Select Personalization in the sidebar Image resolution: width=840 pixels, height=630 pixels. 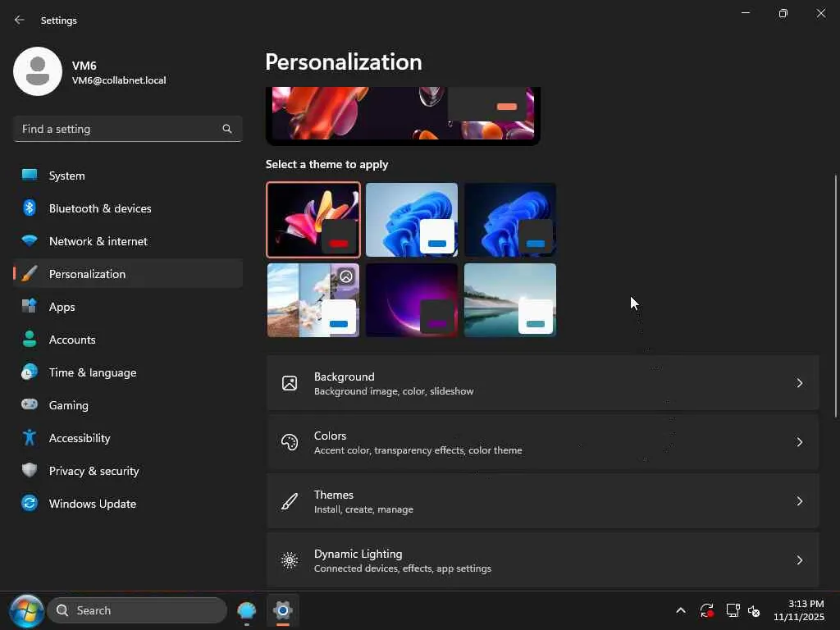[x=127, y=274]
